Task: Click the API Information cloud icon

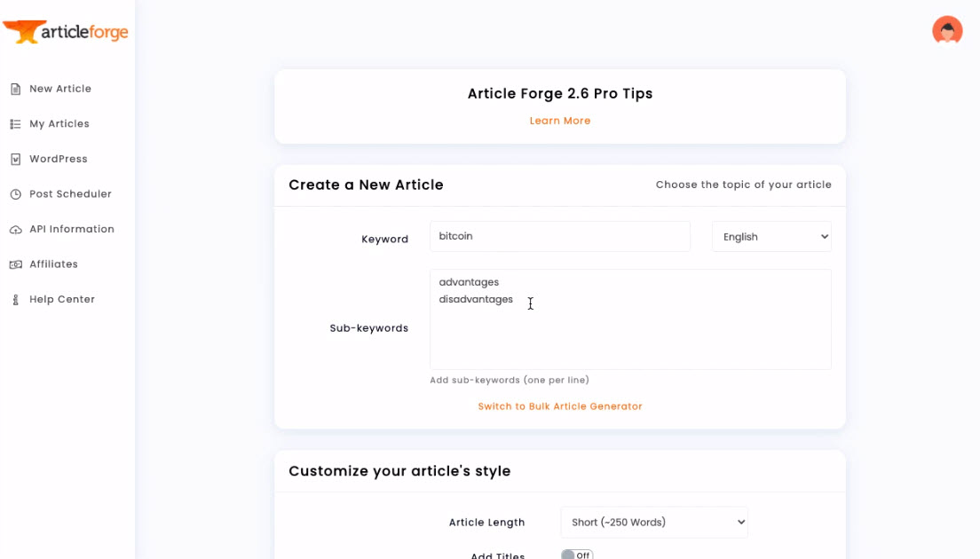Action: pos(15,230)
